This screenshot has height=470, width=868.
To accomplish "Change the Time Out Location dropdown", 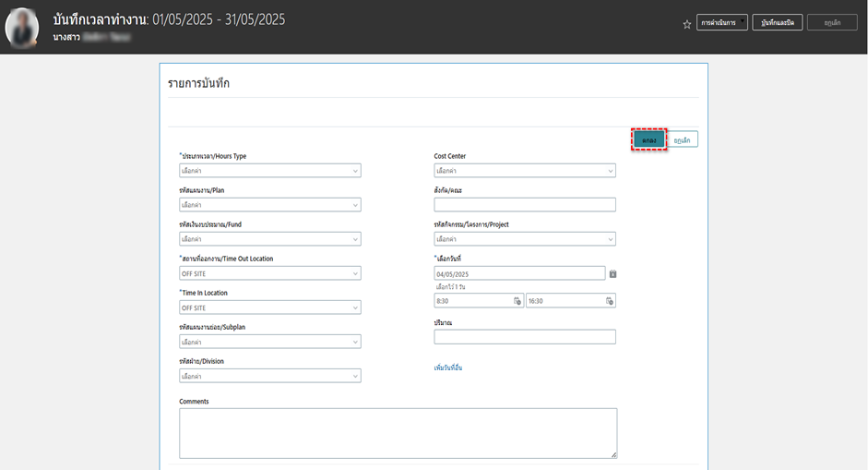I will (269, 273).
